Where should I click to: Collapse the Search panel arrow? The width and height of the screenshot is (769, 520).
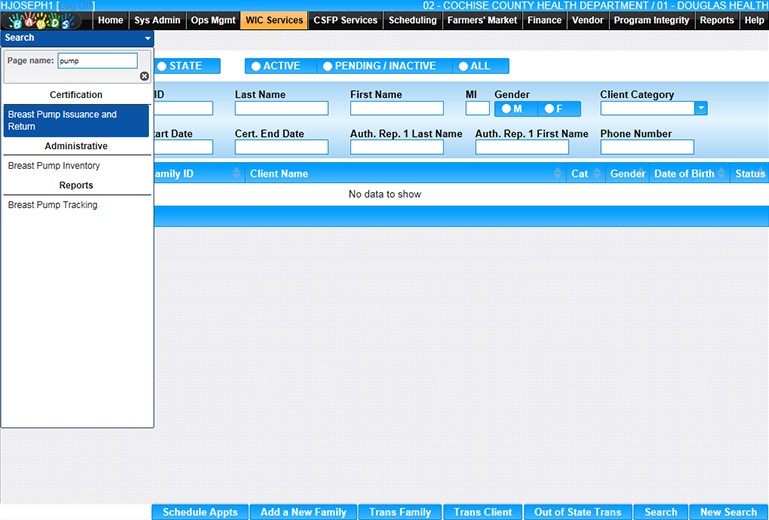click(147, 38)
